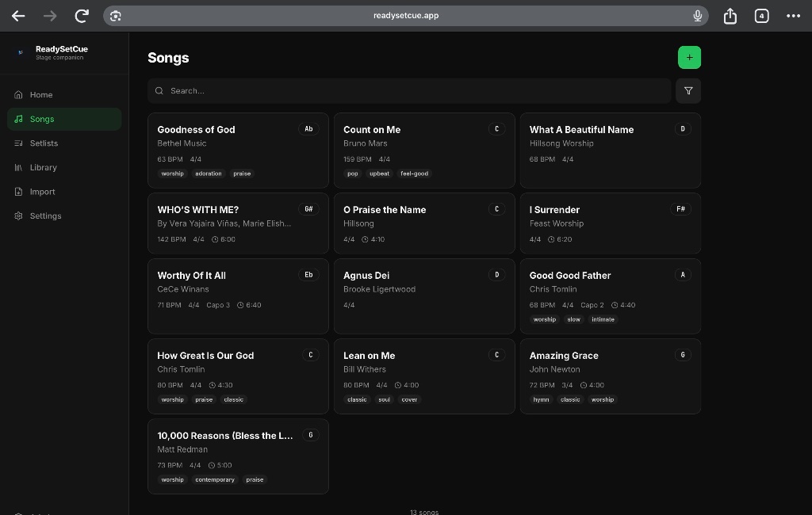Click the 13 songs count text
The width and height of the screenshot is (812, 515).
[424, 512]
